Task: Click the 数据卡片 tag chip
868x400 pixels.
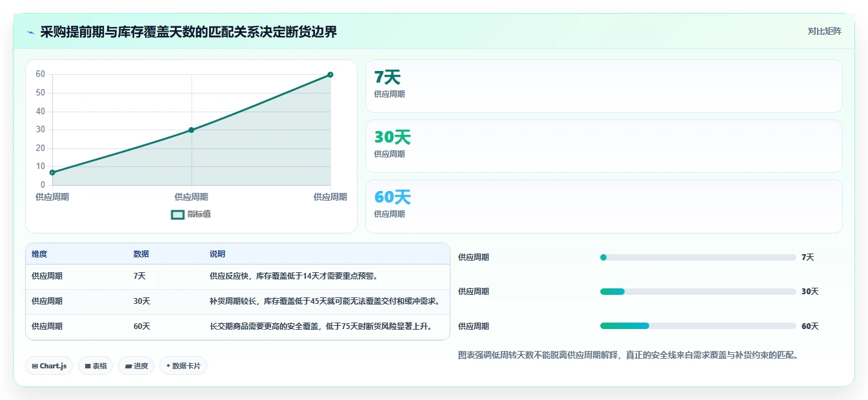Action: [x=183, y=366]
